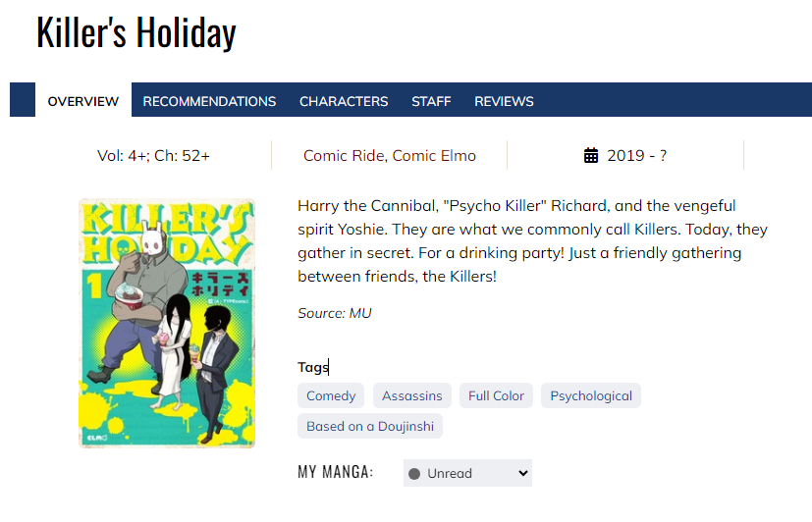
Task: View the Staff tab
Action: [x=431, y=101]
